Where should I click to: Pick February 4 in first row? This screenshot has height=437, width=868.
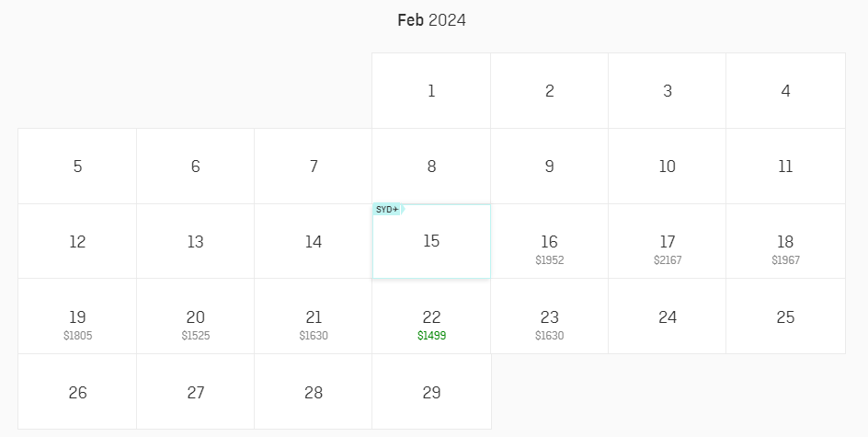tap(785, 91)
